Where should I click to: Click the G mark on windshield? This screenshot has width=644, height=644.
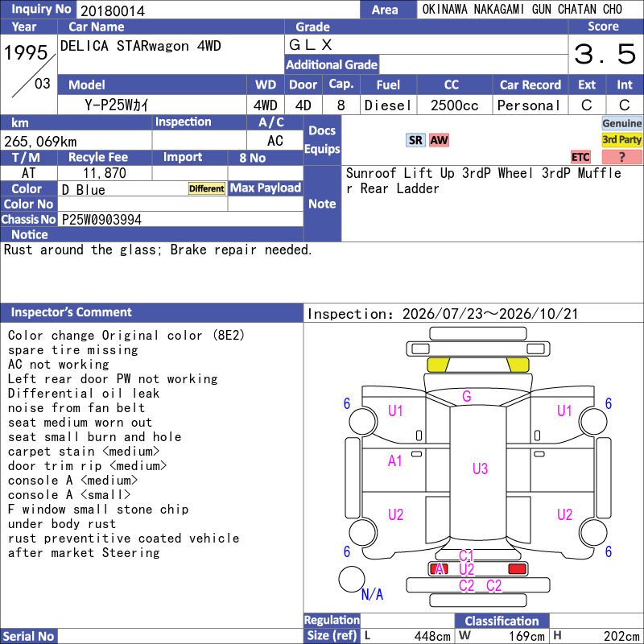(x=467, y=396)
